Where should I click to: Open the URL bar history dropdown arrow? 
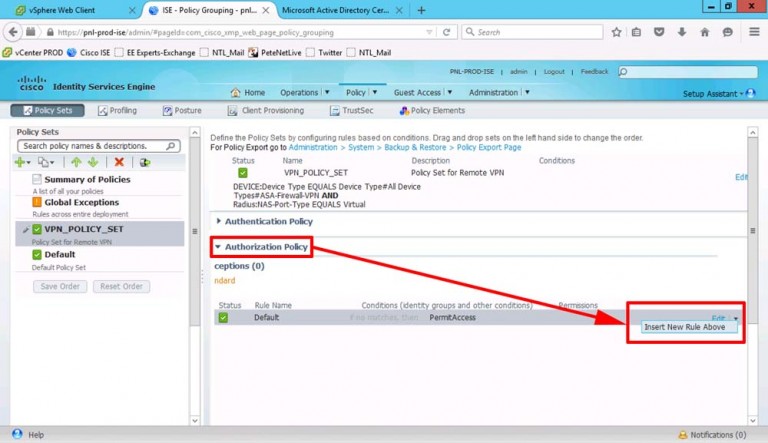coord(429,32)
